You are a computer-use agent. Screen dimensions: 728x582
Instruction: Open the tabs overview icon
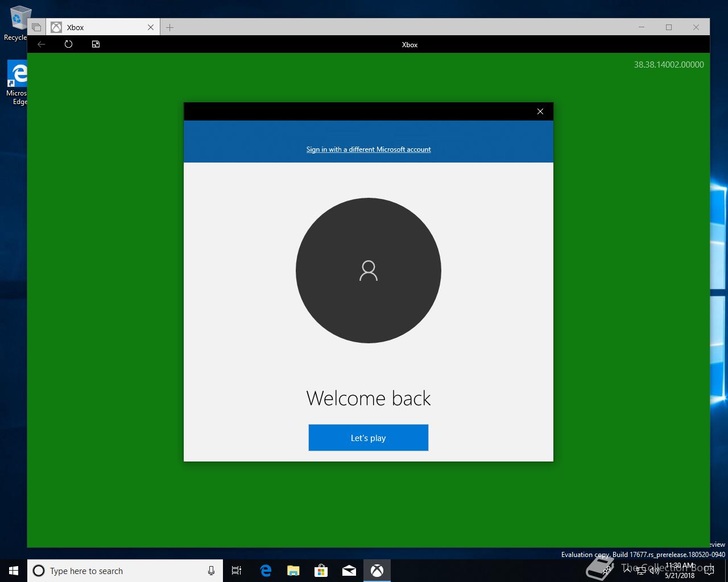pyautogui.click(x=36, y=27)
